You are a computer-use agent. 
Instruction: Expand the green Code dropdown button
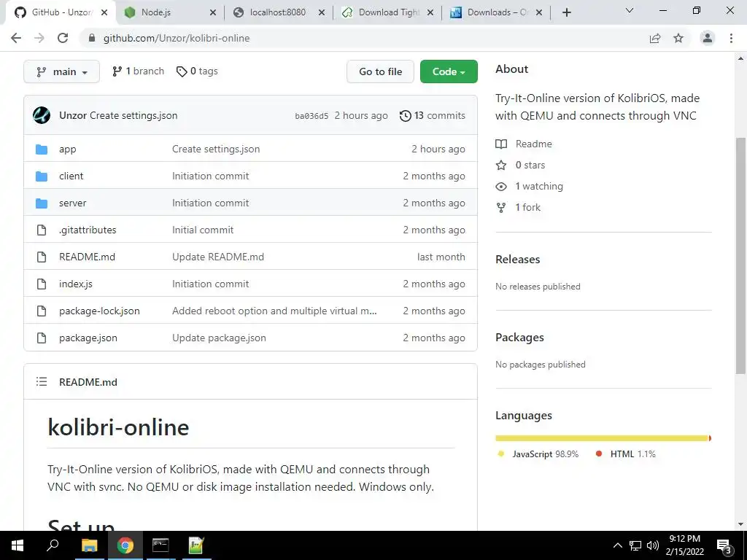449,71
